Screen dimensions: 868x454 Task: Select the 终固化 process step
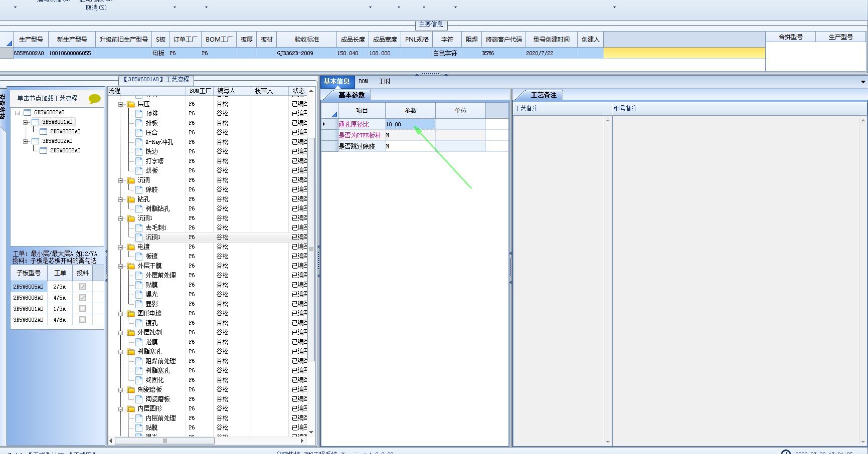coord(154,380)
